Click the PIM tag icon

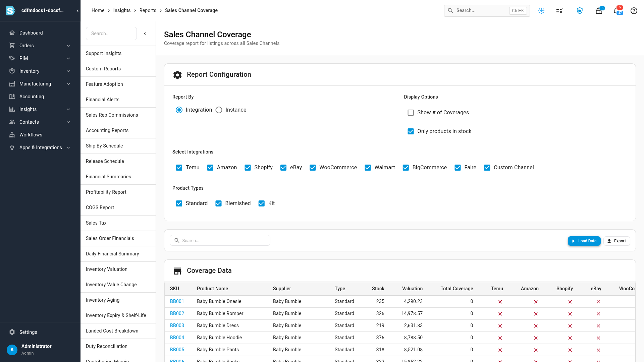[x=12, y=58]
